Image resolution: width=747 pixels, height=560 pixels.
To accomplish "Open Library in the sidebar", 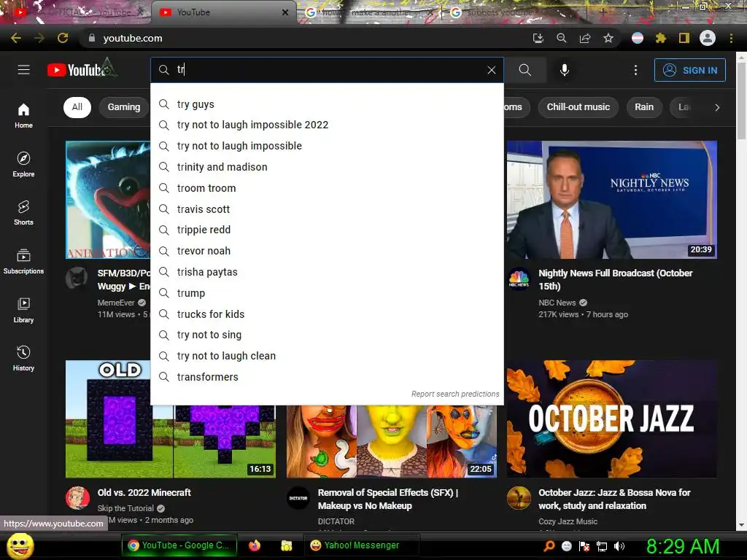I will pyautogui.click(x=23, y=310).
